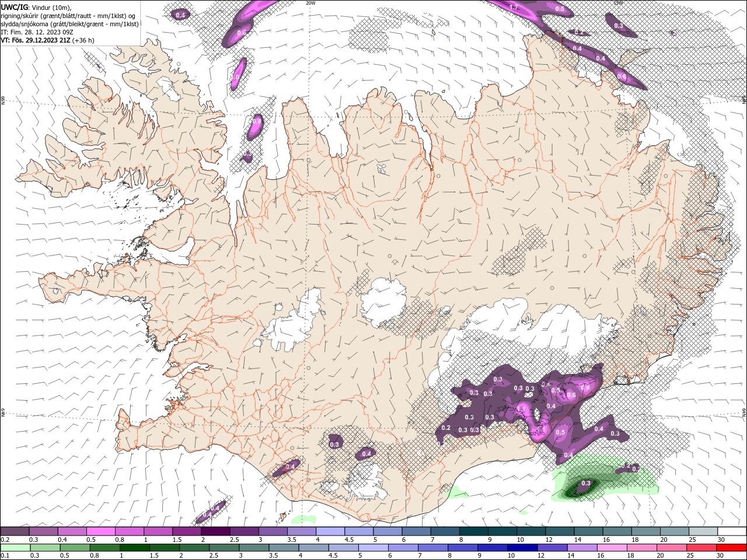The height and width of the screenshot is (560, 747).
Task: Click the '30' label under the red lower swatch
Action: (x=721, y=556)
